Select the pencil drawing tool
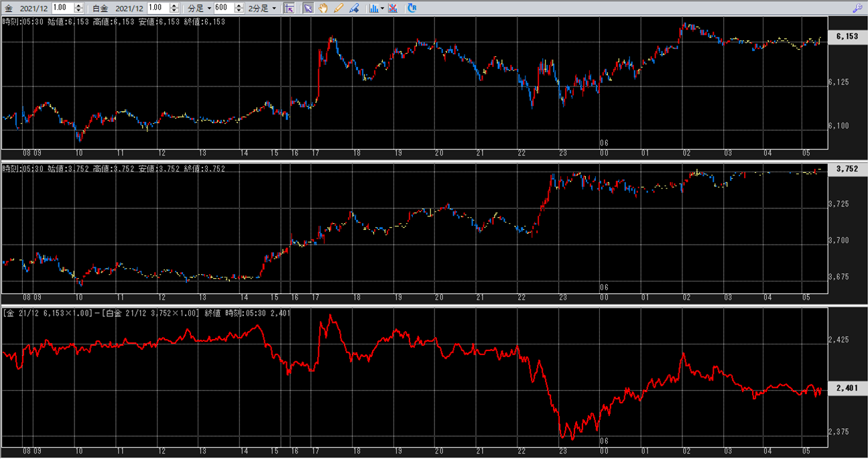The height and width of the screenshot is (459, 868). 338,8
